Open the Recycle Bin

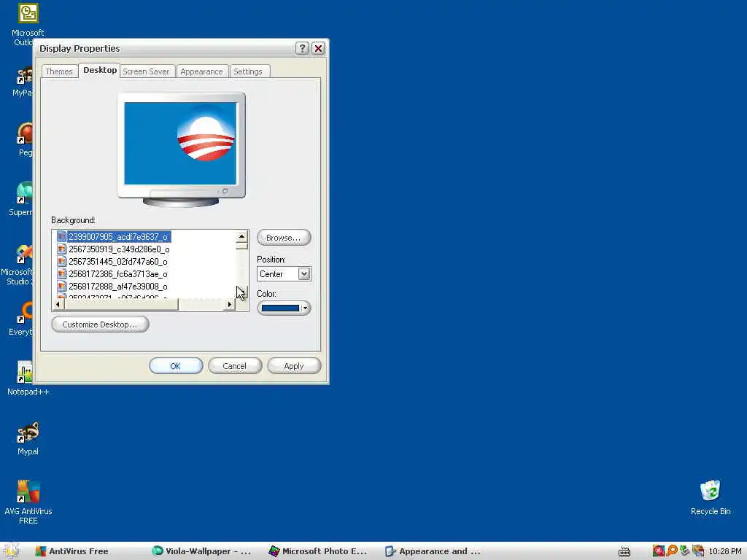tap(710, 491)
